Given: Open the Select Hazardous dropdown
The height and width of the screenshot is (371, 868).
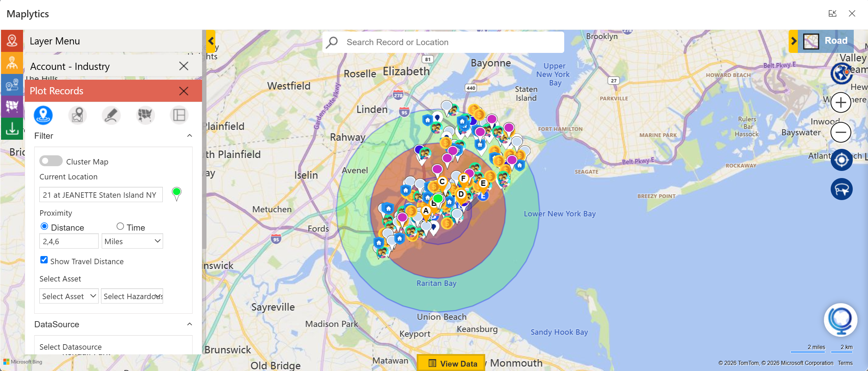Looking at the screenshot, I should (x=132, y=296).
